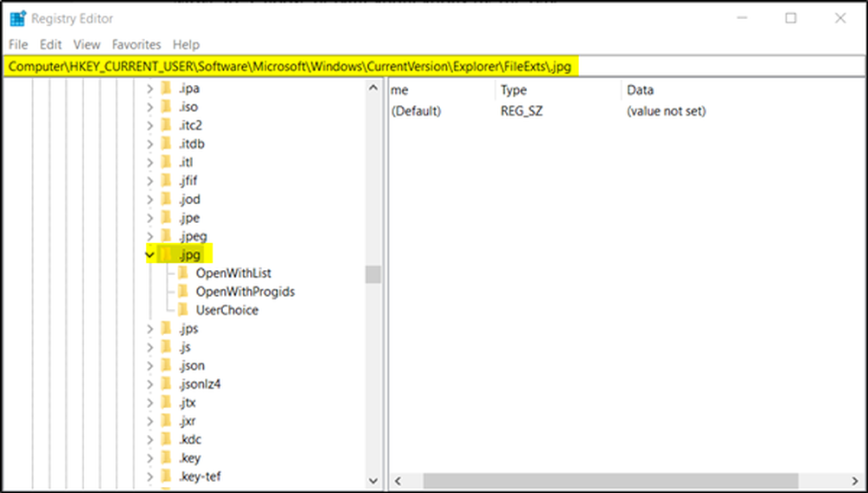Expand the .jpeg key

coord(150,236)
